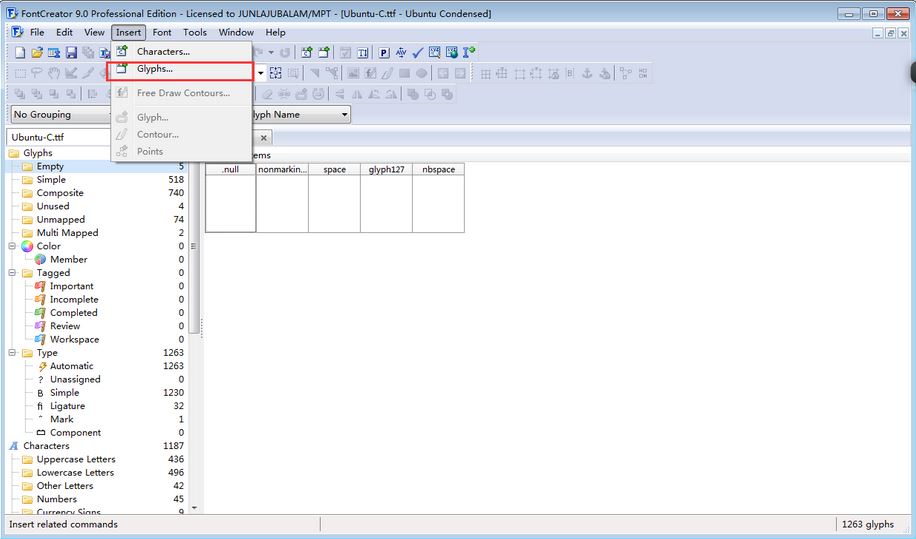
Task: Choose Glyphs... from the Insert menu
Action: pyautogui.click(x=155, y=70)
